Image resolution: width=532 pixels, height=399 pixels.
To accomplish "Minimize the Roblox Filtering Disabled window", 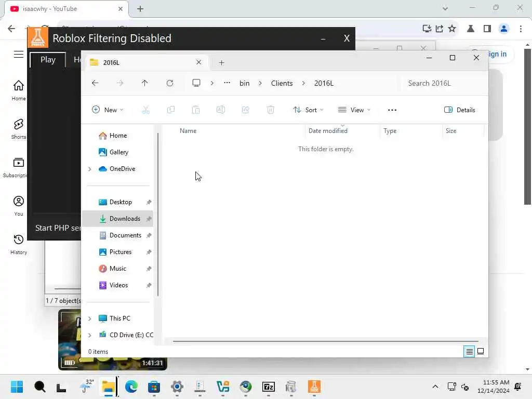I will (323, 38).
